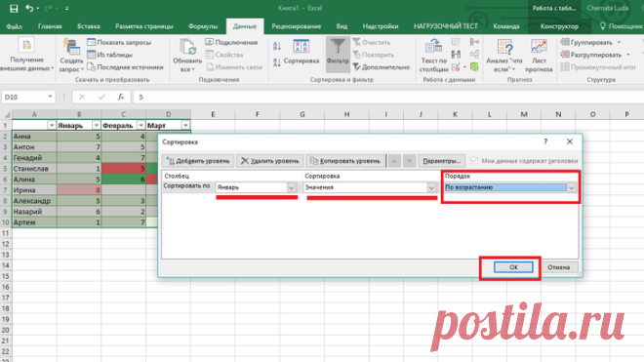This screenshot has height=362, width=644.
Task: Click sort ascending A-Z icon in ribbon
Action: (277, 47)
